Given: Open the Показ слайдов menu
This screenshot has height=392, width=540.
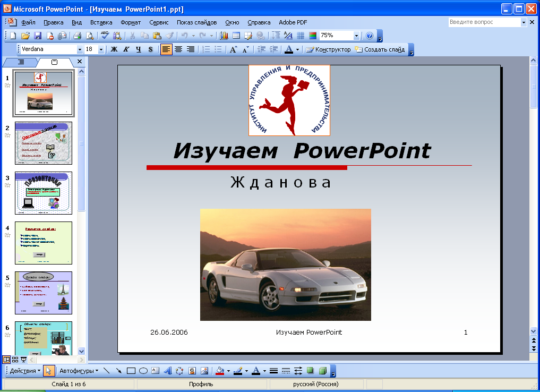Looking at the screenshot, I should [196, 22].
